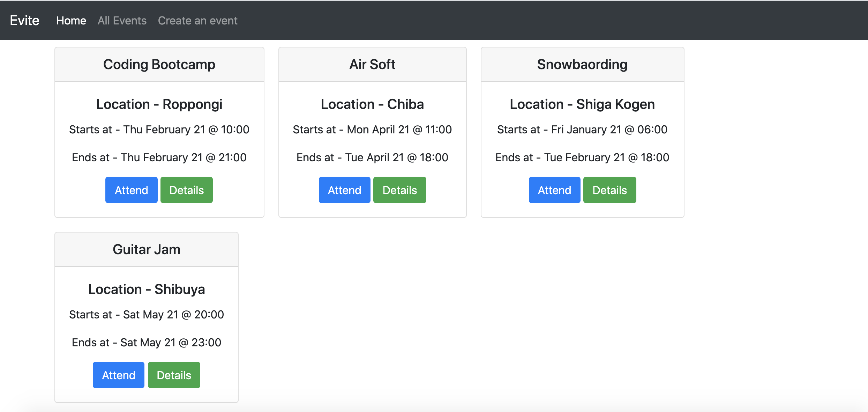This screenshot has width=868, height=412.
Task: Go to the Home nav item
Action: (x=71, y=21)
